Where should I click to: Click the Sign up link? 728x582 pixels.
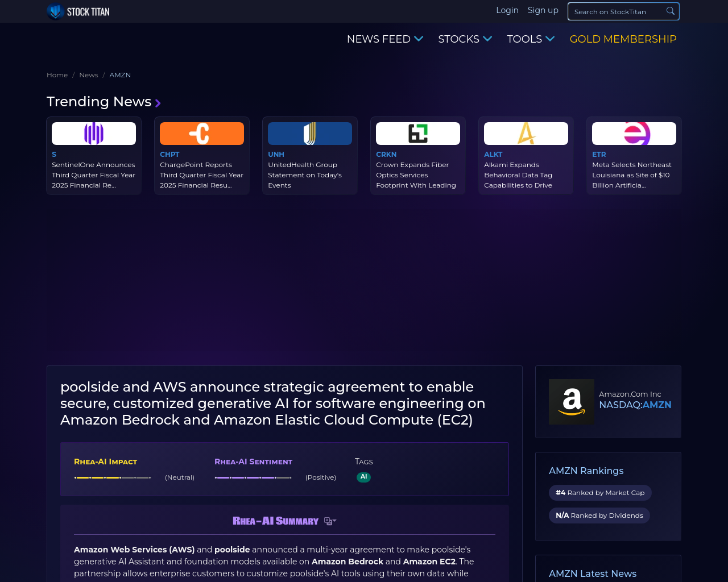tap(543, 10)
